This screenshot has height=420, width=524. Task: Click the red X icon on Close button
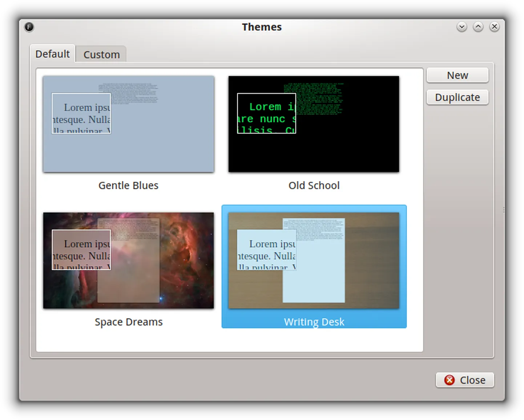pos(450,380)
